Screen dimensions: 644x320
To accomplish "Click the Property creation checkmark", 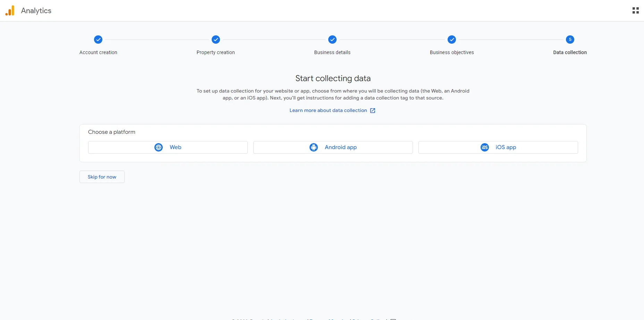I will pos(215,40).
